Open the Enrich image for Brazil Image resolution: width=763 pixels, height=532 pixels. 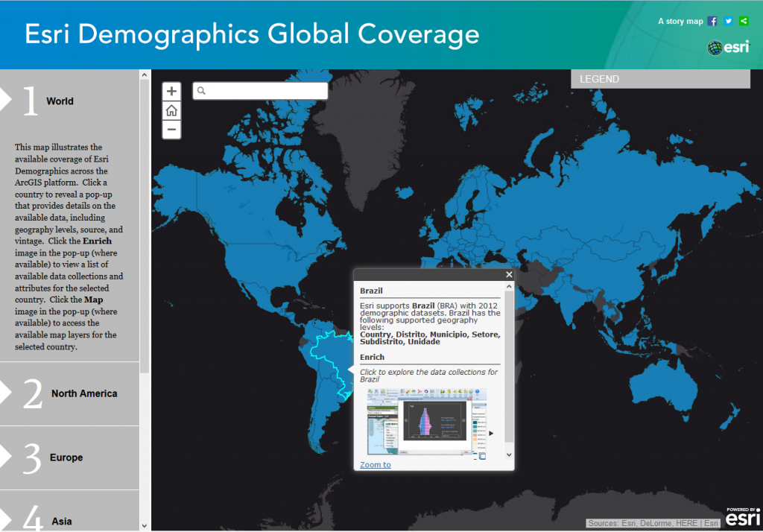[426, 422]
